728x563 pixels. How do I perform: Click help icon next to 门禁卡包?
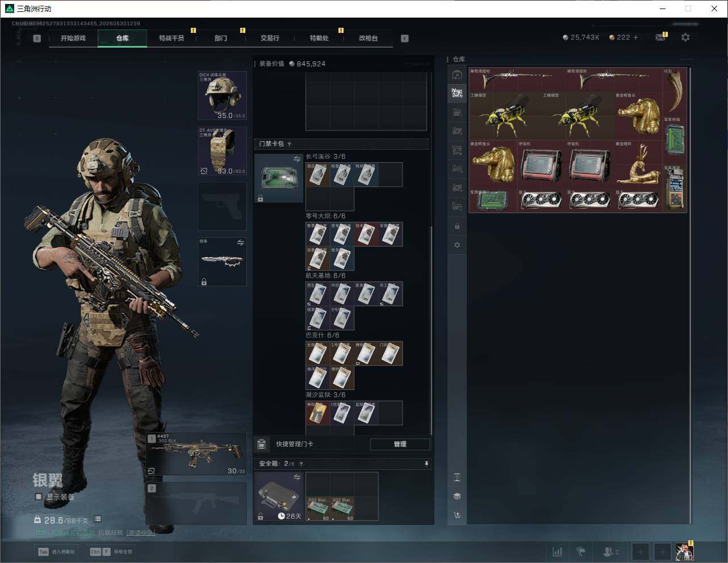click(x=290, y=144)
